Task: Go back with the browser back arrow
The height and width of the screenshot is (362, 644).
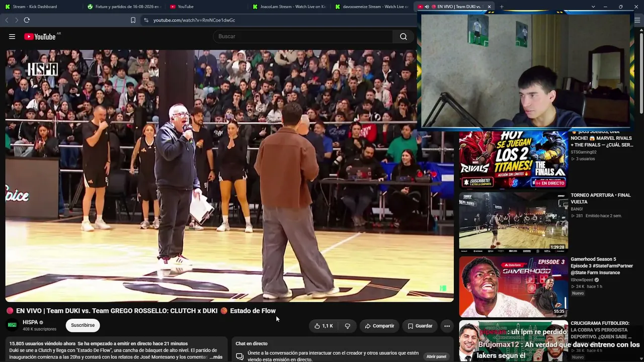Action: [x=7, y=20]
